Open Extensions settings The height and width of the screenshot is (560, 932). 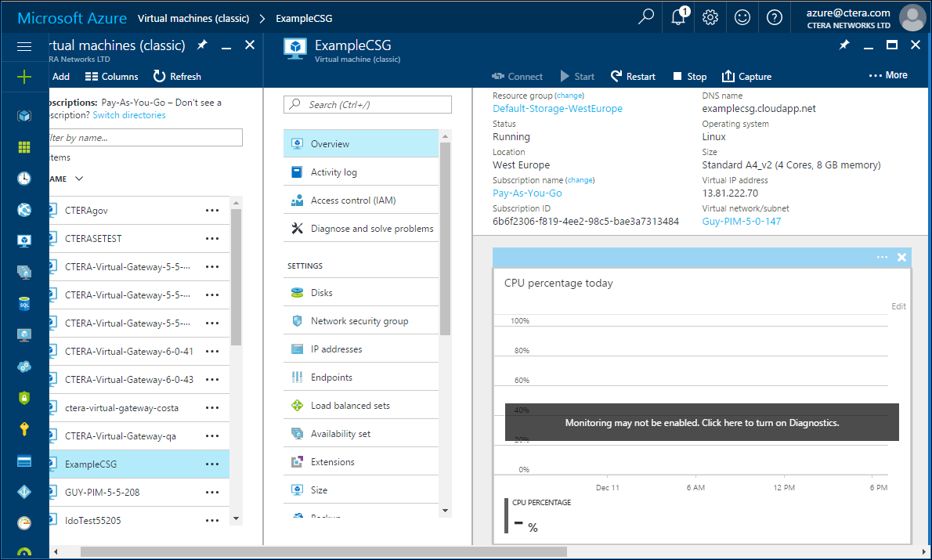361,462
